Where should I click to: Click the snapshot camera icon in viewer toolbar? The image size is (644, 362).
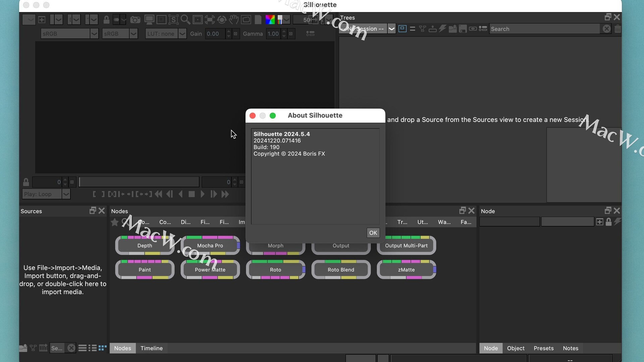(x=135, y=20)
